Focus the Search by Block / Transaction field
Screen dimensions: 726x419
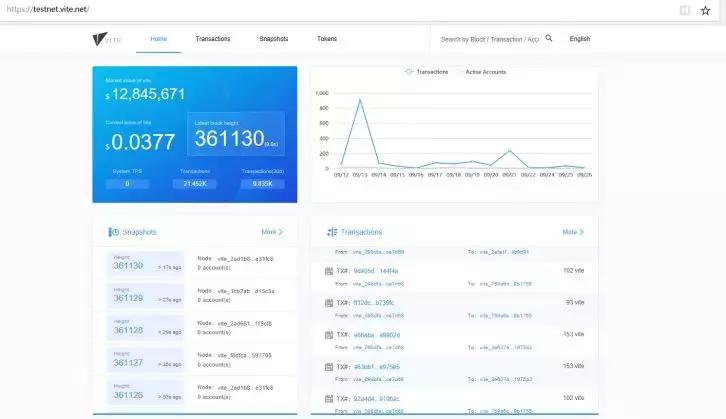[489, 39]
